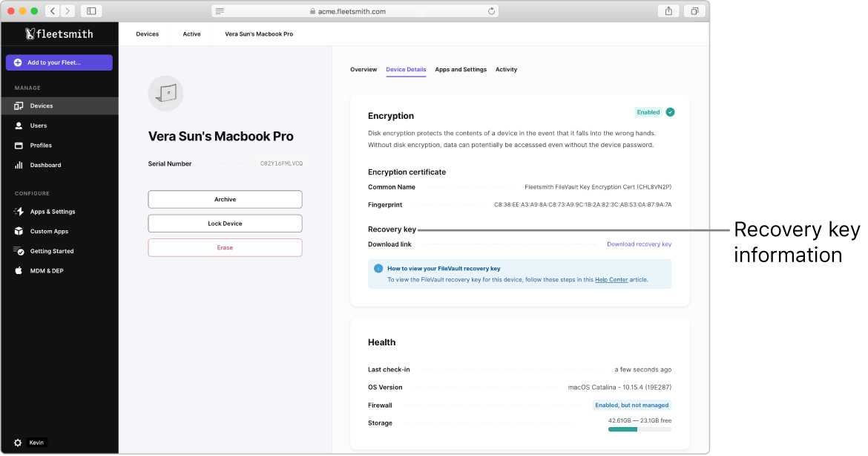868x456 pixels.
Task: Click the Encryption section heading
Action: point(391,116)
